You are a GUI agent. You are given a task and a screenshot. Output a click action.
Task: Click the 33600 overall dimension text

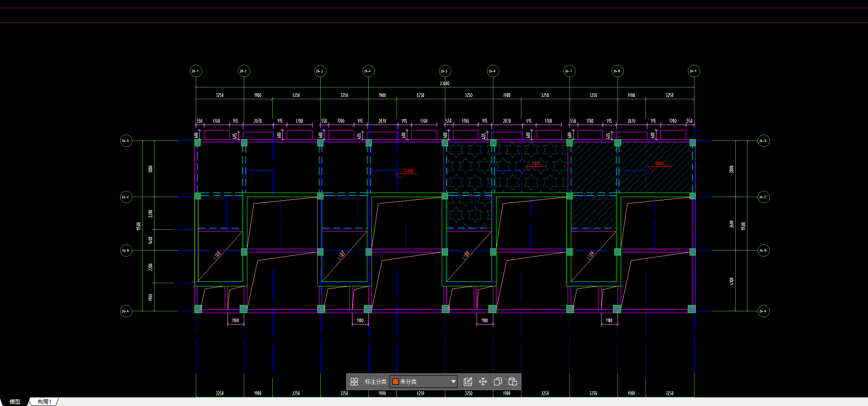[x=444, y=83]
